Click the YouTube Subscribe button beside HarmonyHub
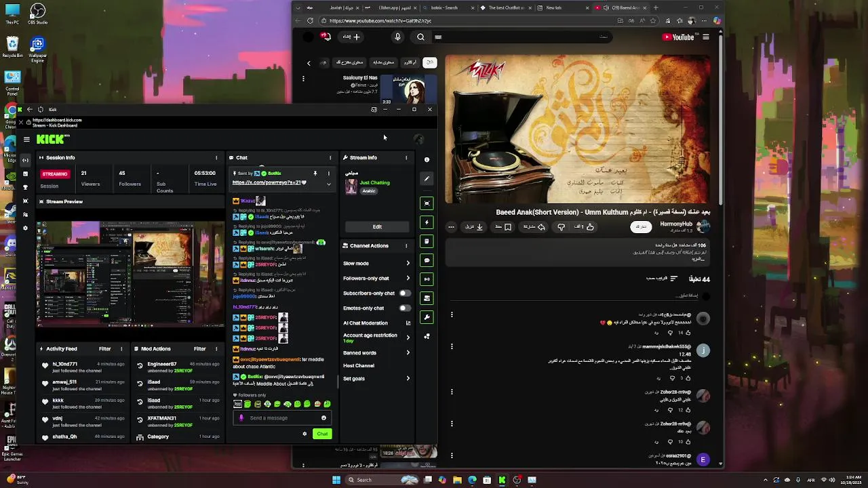Viewport: 868px width, 488px height. tap(641, 227)
